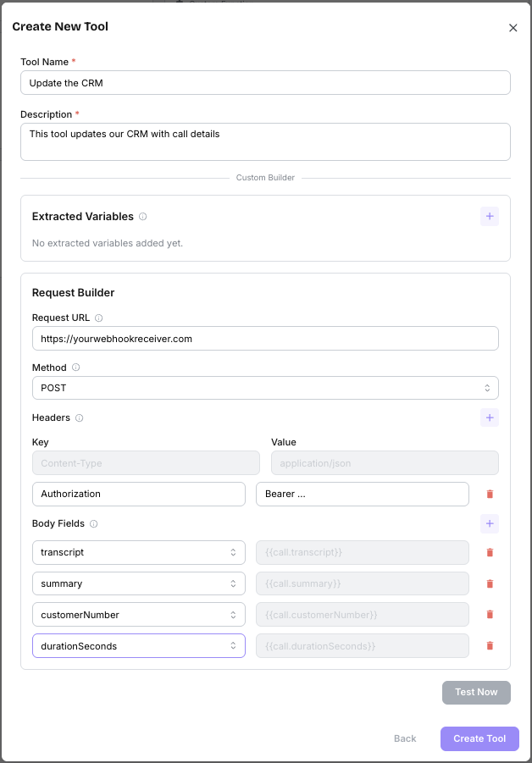Focus the Description text area
The image size is (532, 763).
(265, 141)
